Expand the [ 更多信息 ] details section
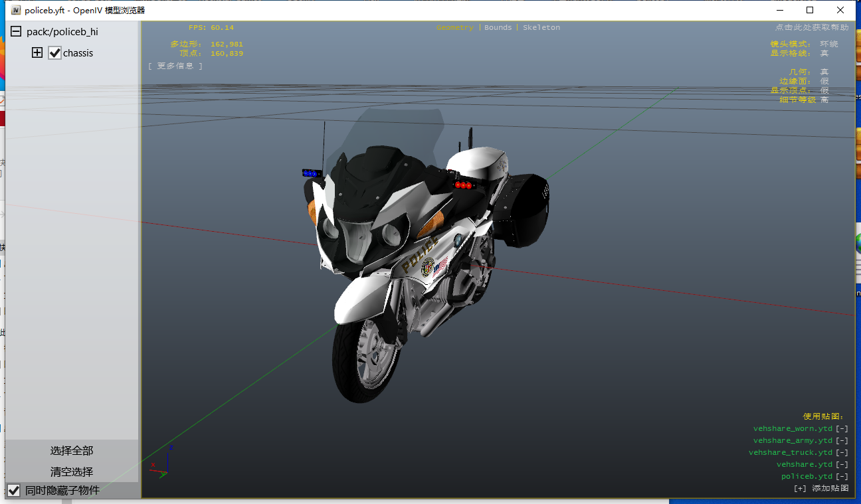 pyautogui.click(x=175, y=66)
